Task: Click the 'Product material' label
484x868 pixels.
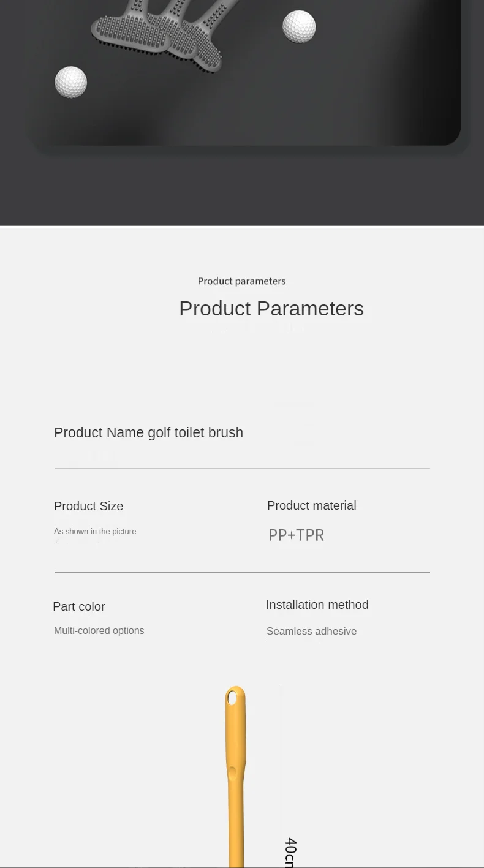Action: click(x=311, y=505)
